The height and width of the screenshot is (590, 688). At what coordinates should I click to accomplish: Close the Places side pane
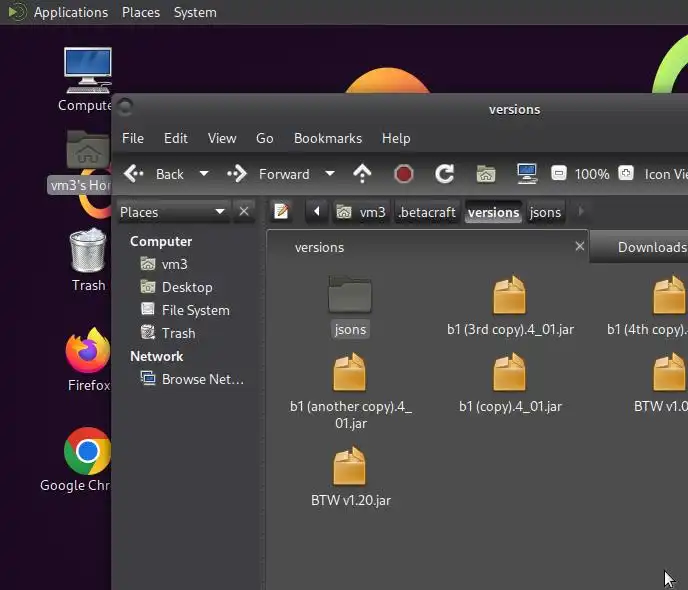pyautogui.click(x=244, y=211)
